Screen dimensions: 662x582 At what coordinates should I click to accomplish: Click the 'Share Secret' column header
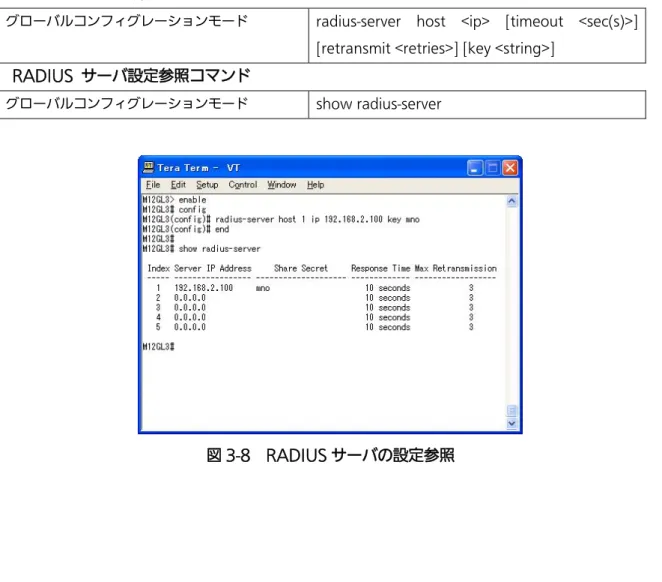click(301, 268)
